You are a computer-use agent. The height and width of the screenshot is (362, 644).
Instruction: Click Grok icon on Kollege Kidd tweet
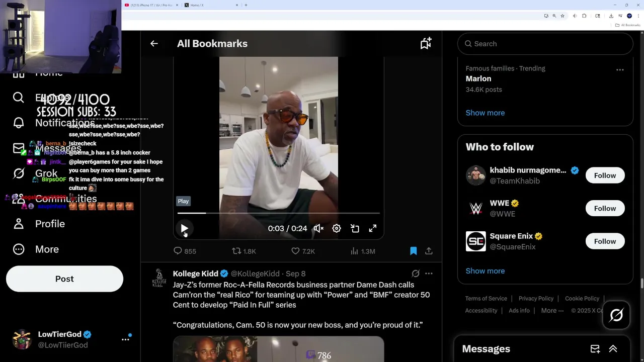click(x=416, y=274)
